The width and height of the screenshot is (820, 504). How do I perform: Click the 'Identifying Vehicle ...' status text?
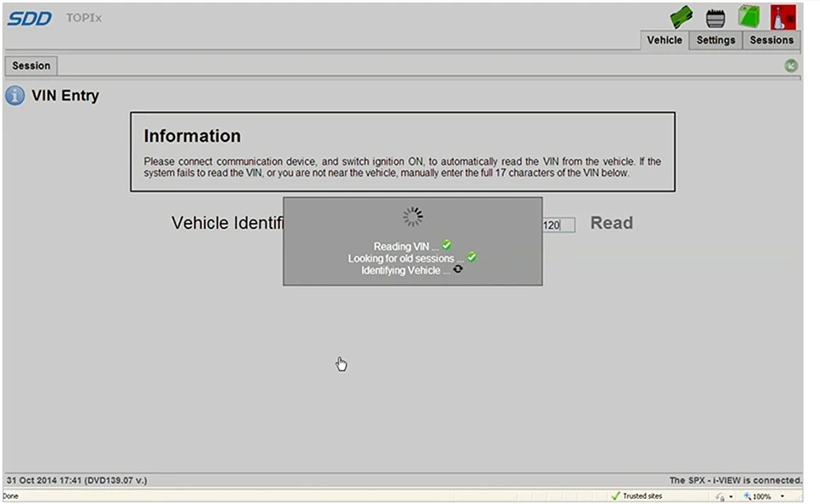point(405,270)
